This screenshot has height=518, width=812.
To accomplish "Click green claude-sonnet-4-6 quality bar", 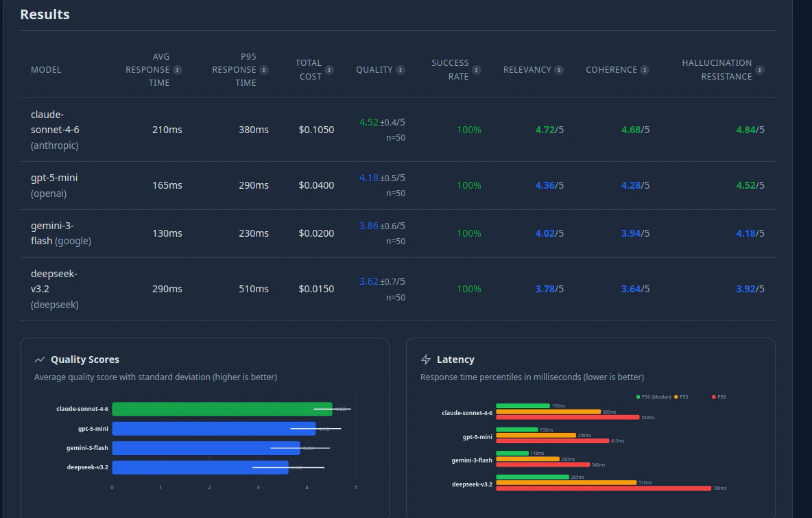I will point(222,409).
